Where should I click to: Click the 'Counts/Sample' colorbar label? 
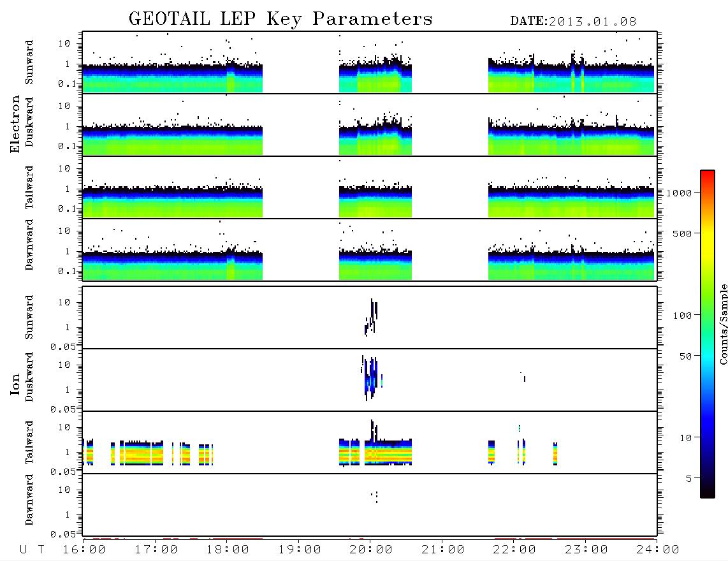click(x=723, y=324)
